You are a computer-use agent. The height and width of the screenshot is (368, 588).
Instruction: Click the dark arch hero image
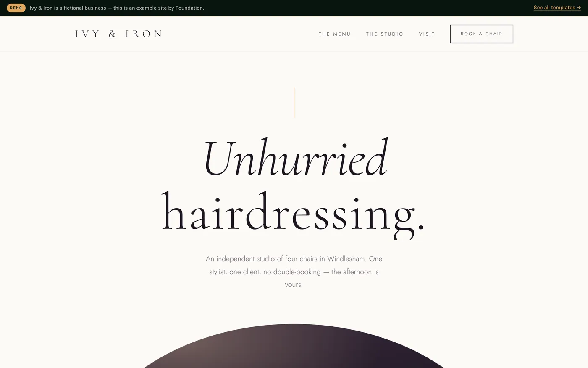pyautogui.click(x=294, y=346)
